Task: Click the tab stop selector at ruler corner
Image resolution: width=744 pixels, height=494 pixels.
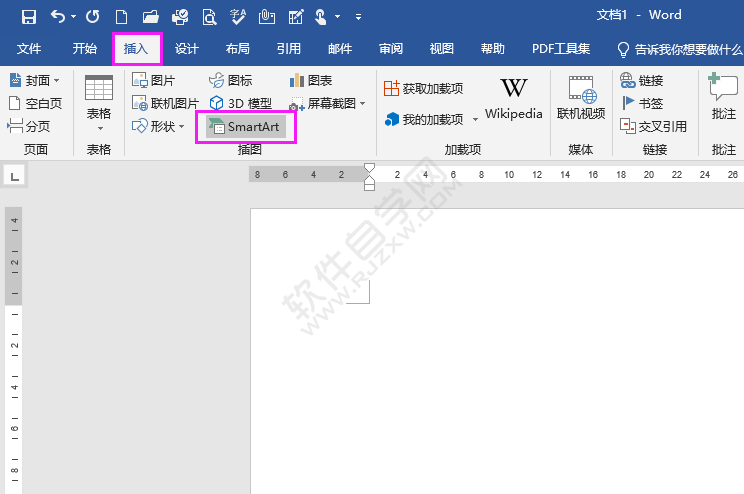Action: pos(15,177)
